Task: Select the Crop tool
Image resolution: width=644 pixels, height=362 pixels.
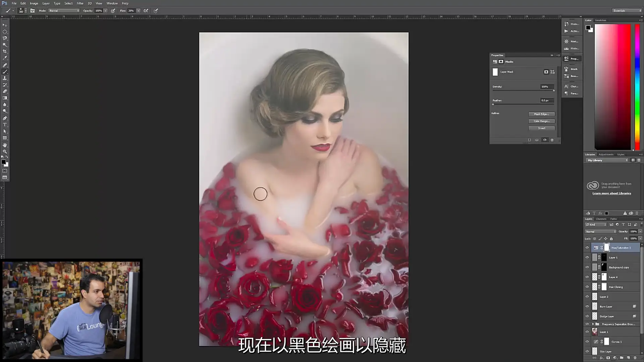Action: point(5,51)
